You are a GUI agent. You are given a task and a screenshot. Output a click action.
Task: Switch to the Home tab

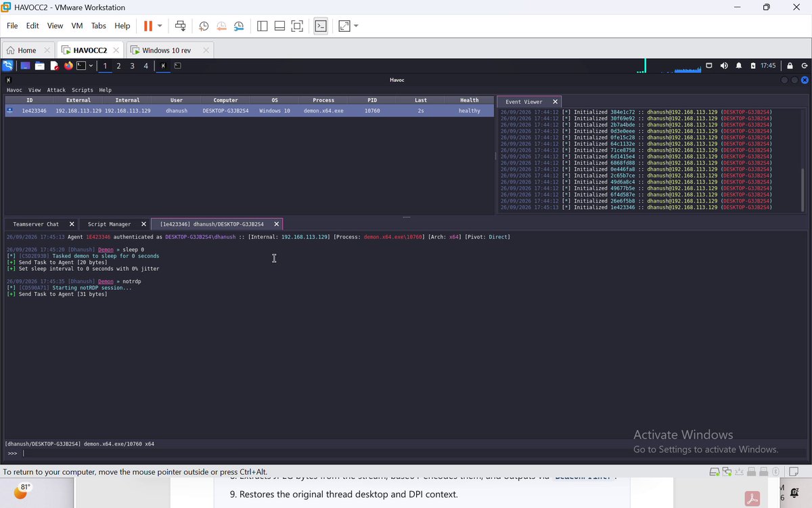pyautogui.click(x=27, y=50)
